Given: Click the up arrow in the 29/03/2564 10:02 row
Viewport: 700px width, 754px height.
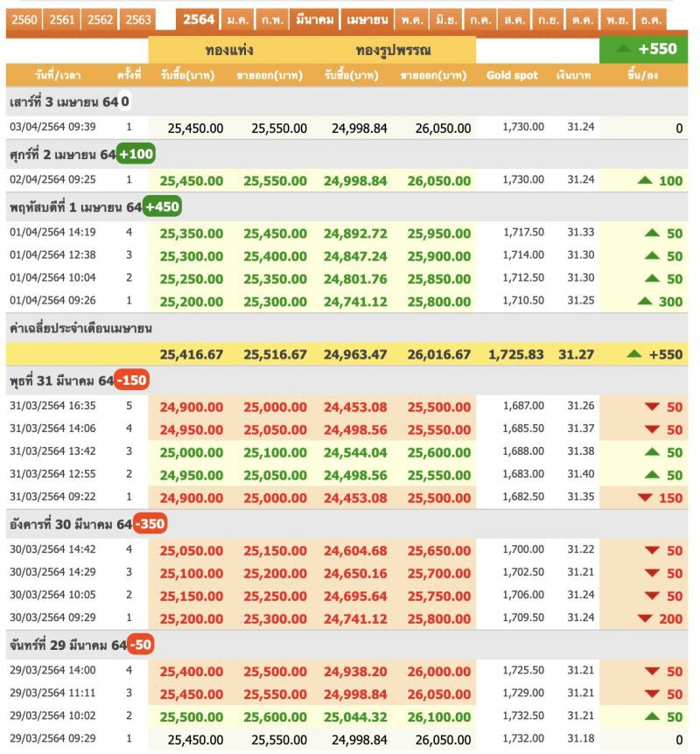Looking at the screenshot, I should (652, 716).
